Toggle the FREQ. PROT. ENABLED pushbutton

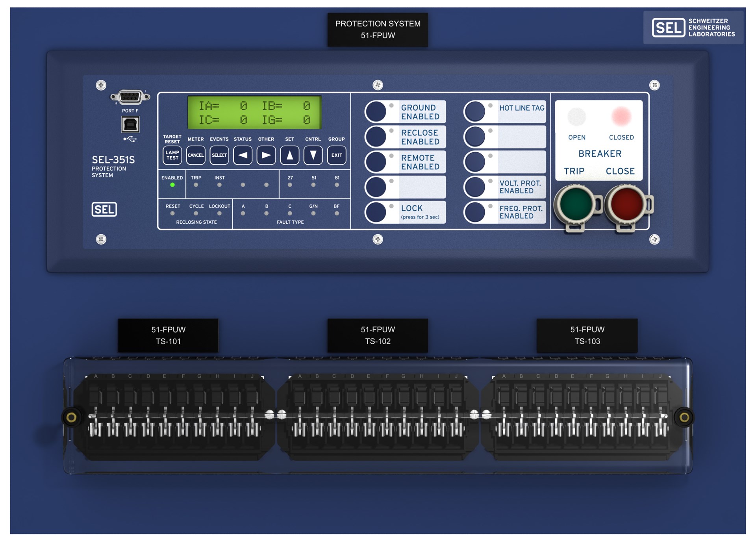475,212
